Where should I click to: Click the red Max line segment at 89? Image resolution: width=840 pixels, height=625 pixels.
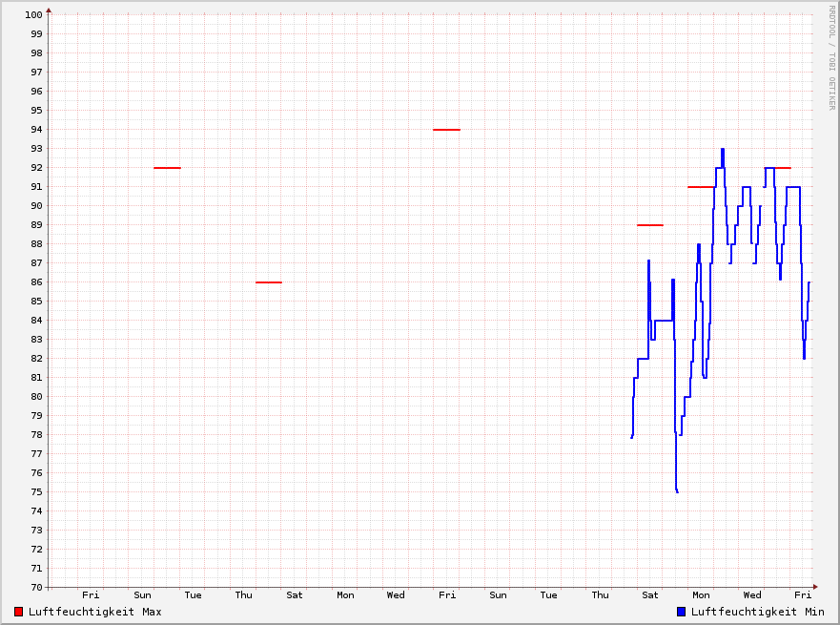[x=650, y=225]
